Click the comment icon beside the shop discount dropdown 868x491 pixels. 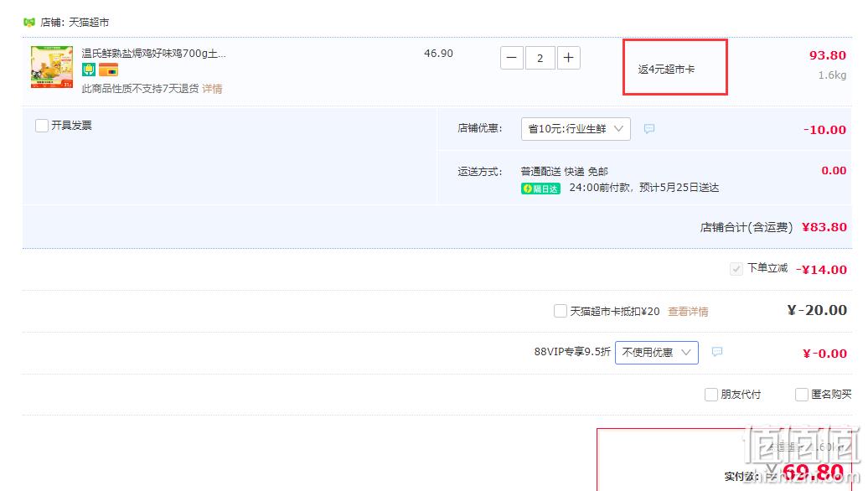click(649, 129)
